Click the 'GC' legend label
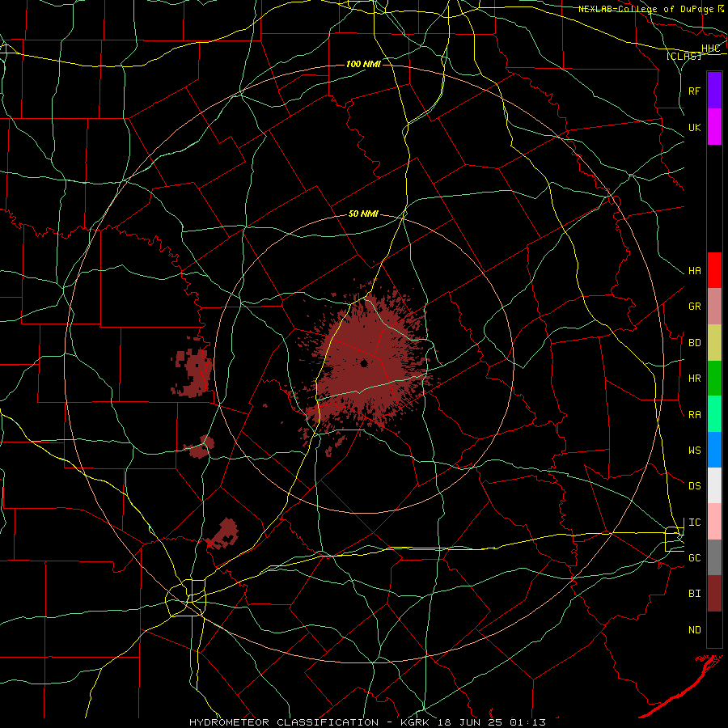The height and width of the screenshot is (728, 728). tap(694, 558)
